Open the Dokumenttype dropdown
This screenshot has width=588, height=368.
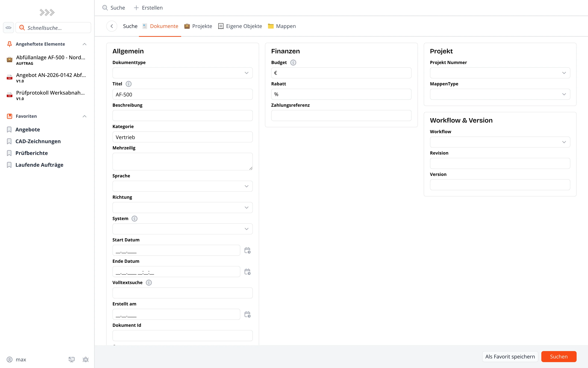point(182,73)
